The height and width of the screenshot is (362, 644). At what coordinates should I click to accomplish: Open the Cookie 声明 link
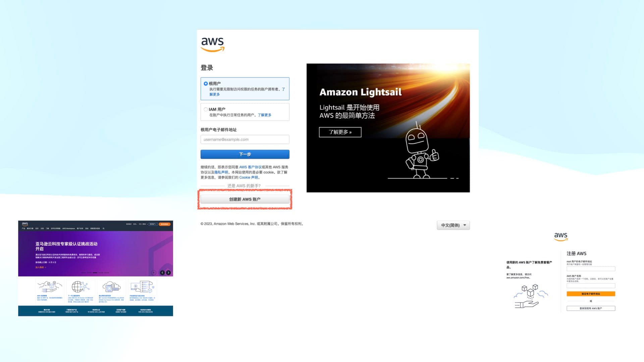(x=249, y=178)
